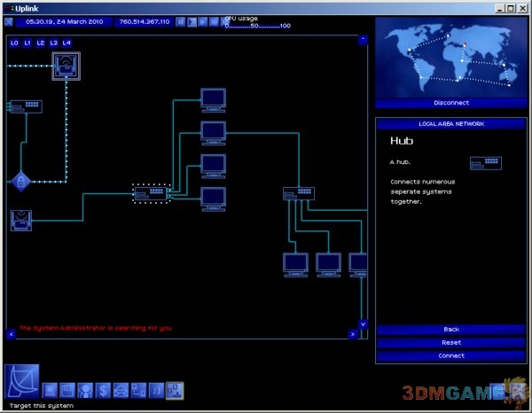Pause the game speed

coord(181,21)
